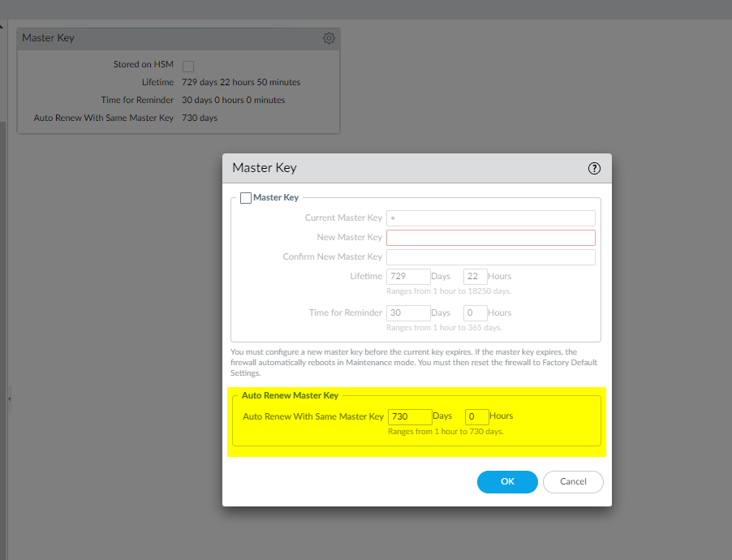Focus the Current Master Key field
732x560 pixels.
pos(491,218)
